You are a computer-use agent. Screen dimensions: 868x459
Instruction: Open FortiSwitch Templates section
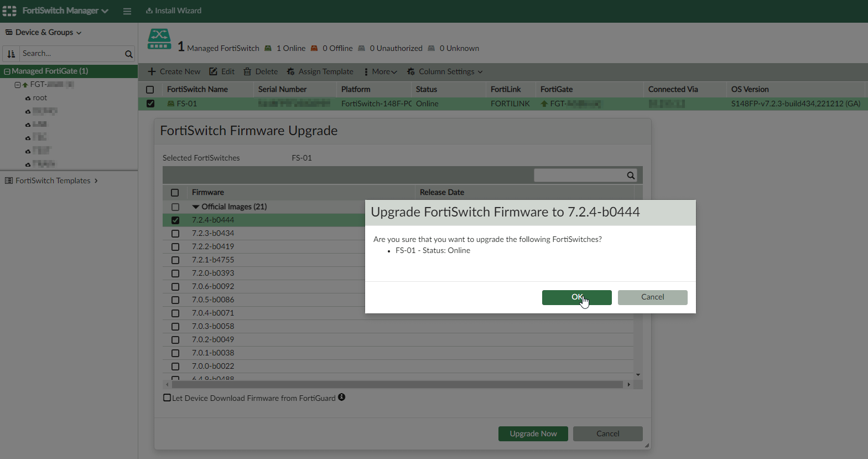coord(51,180)
